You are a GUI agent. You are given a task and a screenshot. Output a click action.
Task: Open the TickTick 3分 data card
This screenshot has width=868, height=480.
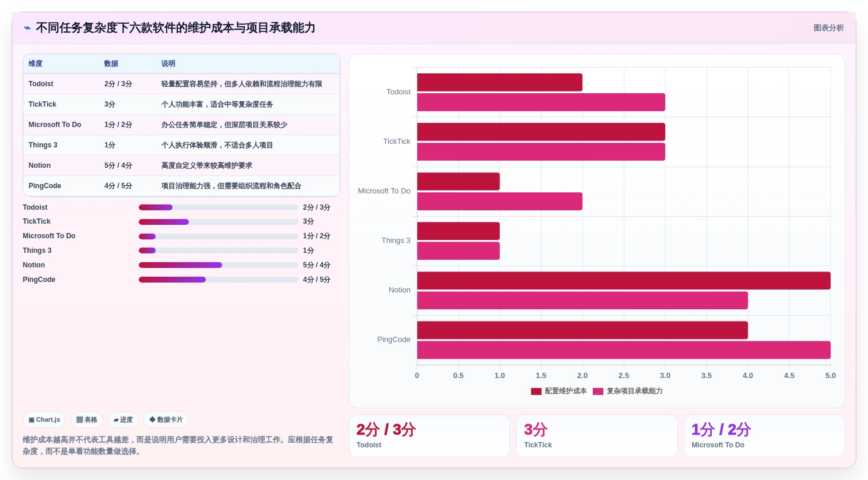(x=596, y=436)
